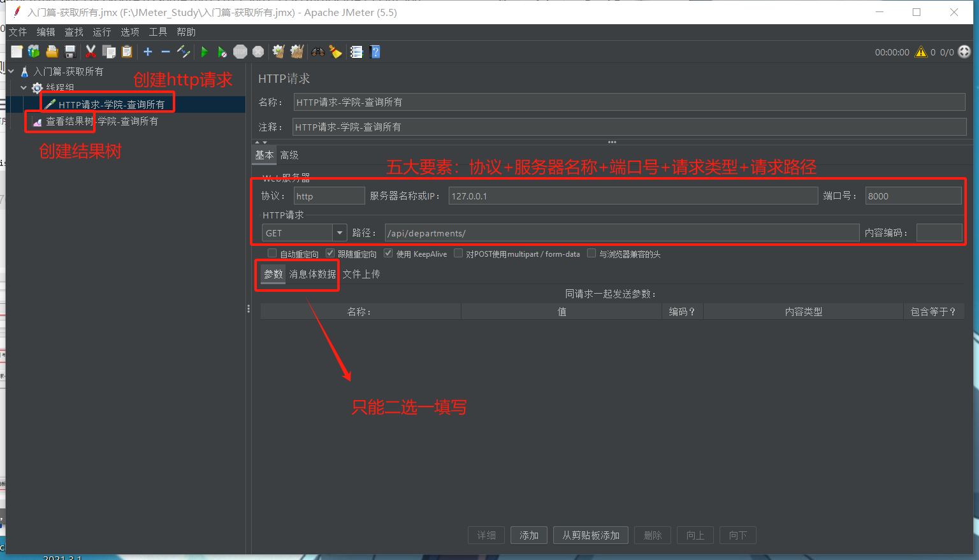Viewport: 979px width, 560px height.
Task: Uncheck the 使用 KeepAlive checkbox
Action: [388, 254]
